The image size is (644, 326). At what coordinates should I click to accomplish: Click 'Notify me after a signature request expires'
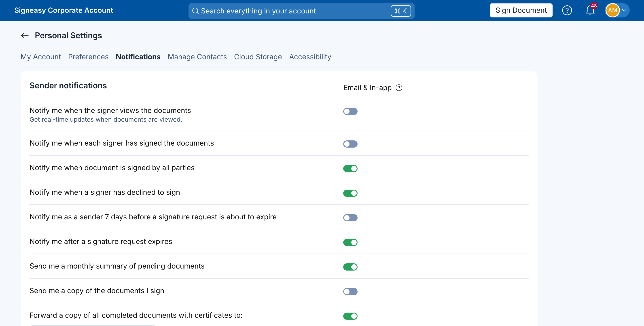(101, 241)
